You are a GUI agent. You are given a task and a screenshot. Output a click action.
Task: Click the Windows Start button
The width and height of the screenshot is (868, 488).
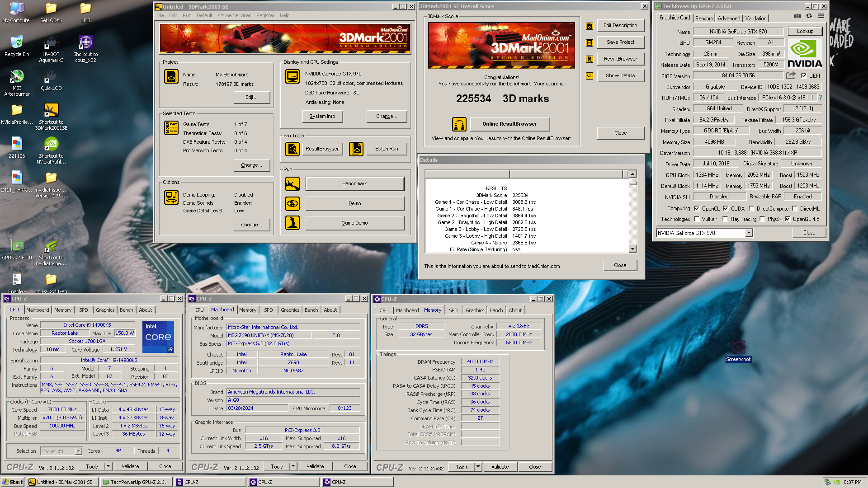13,482
